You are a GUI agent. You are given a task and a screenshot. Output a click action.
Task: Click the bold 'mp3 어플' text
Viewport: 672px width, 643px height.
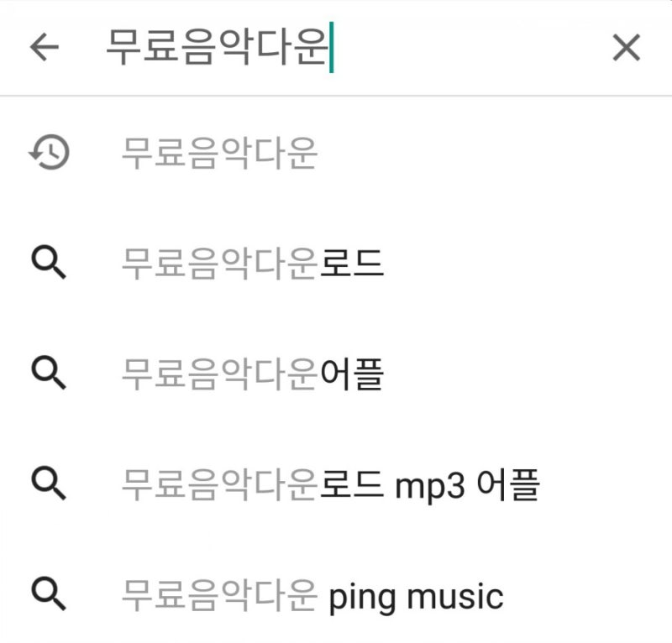point(467,484)
